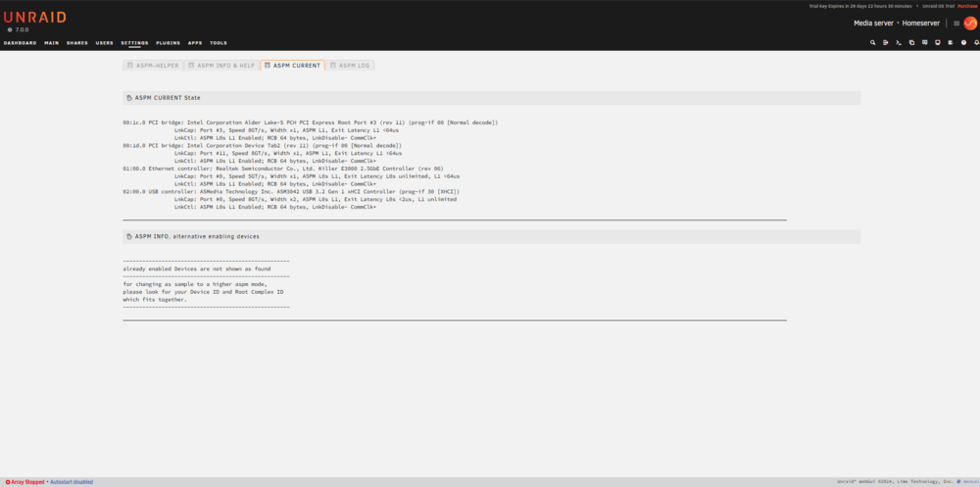980x487 pixels.
Task: Open the system info monitor icon
Action: tap(938, 42)
